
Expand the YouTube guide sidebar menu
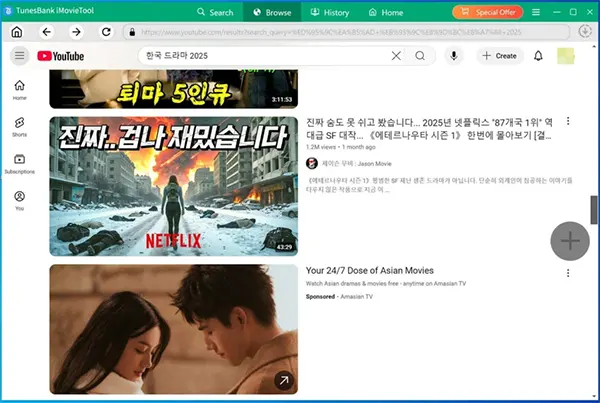[x=19, y=56]
